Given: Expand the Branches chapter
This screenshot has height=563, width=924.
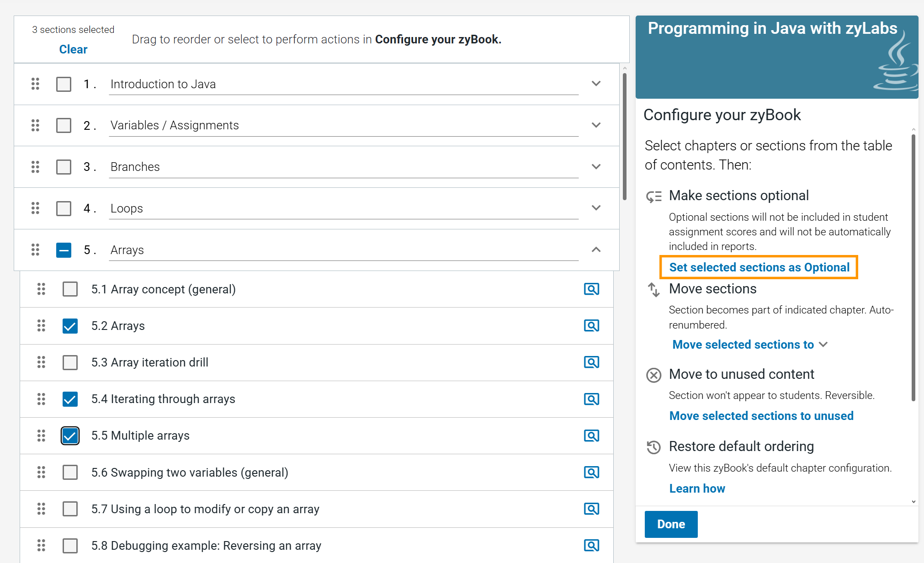Looking at the screenshot, I should click(x=596, y=167).
